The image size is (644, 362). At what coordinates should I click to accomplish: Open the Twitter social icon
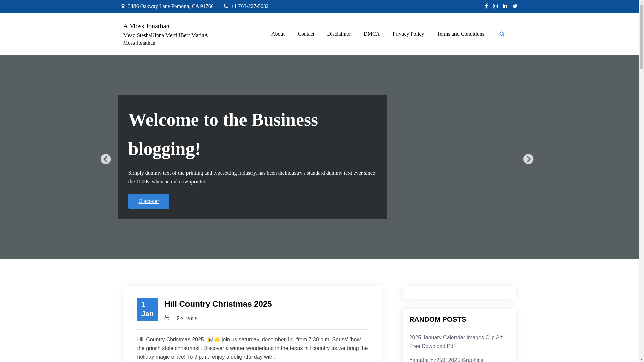515,6
